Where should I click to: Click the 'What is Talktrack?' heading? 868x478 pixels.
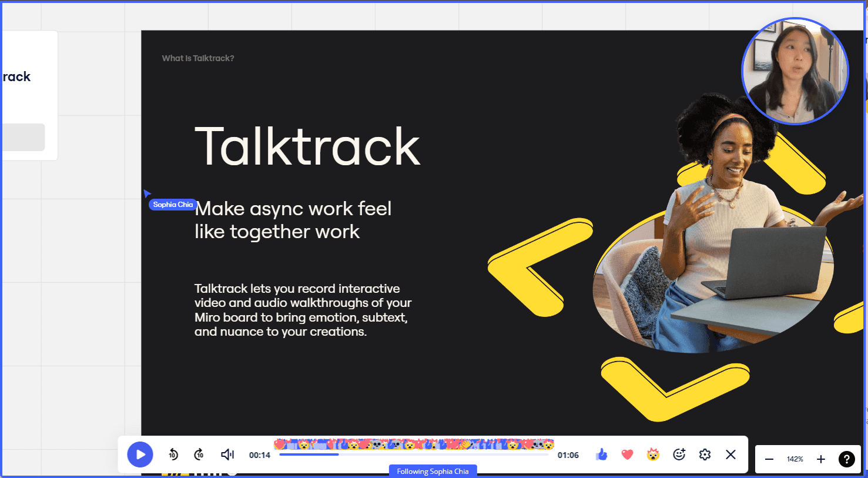pyautogui.click(x=198, y=58)
